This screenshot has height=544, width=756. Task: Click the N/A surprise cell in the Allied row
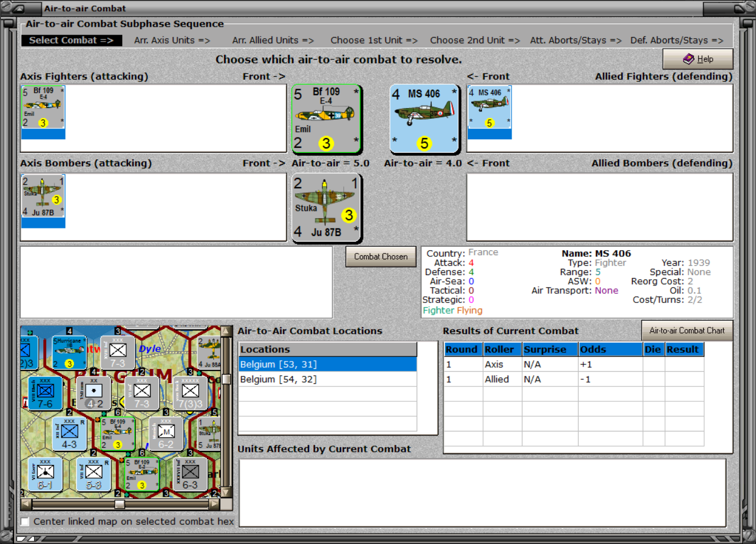(x=550, y=379)
